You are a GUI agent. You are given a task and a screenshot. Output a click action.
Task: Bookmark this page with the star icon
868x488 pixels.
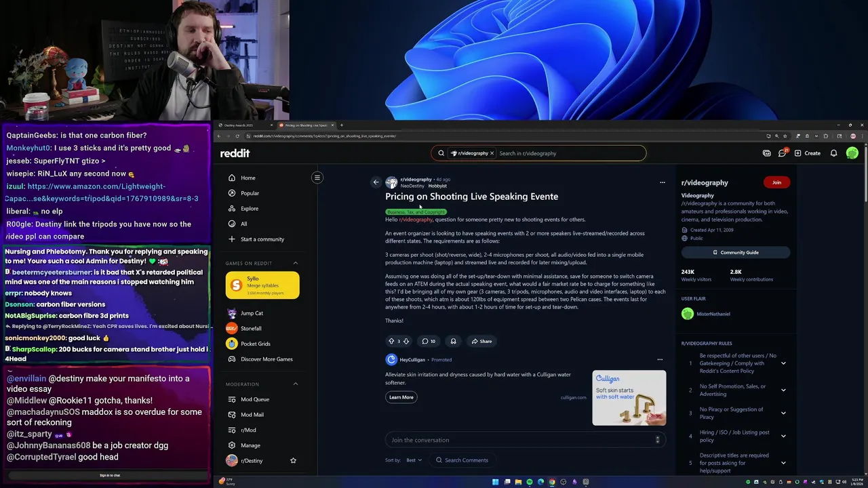(x=785, y=136)
